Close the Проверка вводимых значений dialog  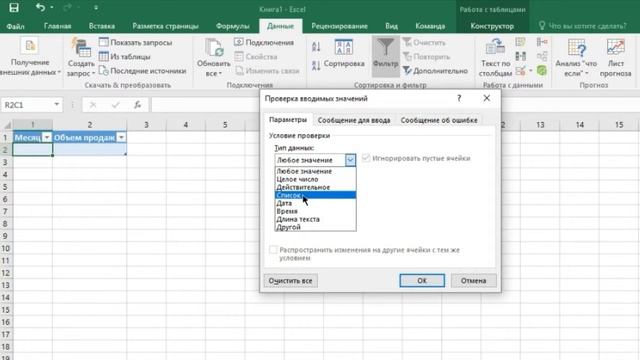click(x=487, y=98)
